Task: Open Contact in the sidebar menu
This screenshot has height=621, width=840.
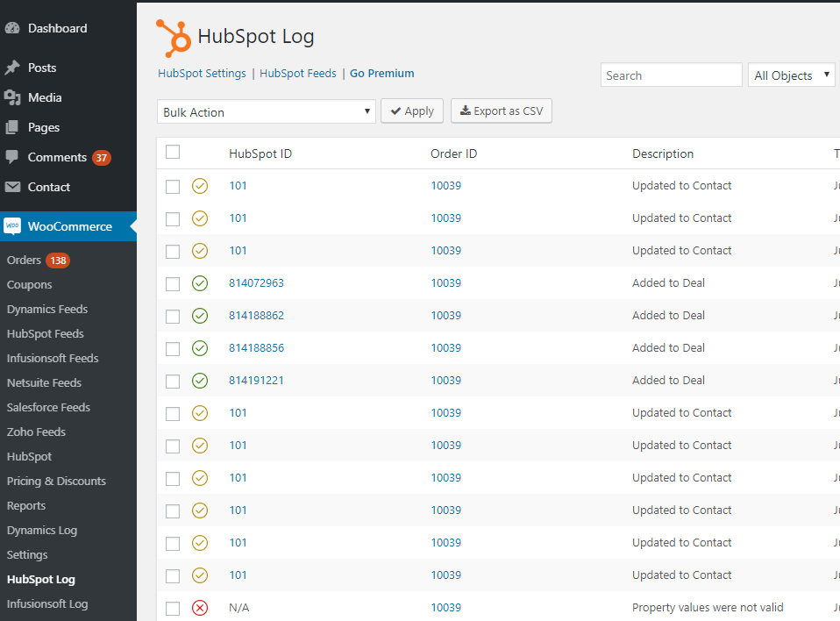Action: pos(49,187)
